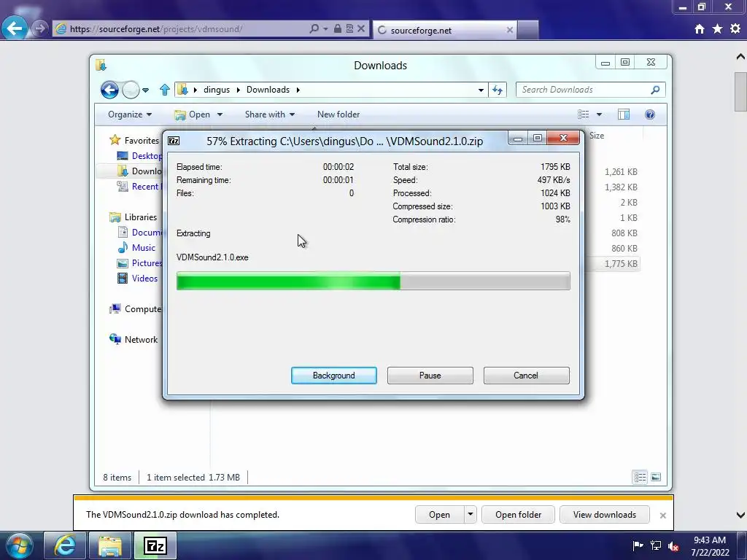Open the IE Home icon

(700, 29)
